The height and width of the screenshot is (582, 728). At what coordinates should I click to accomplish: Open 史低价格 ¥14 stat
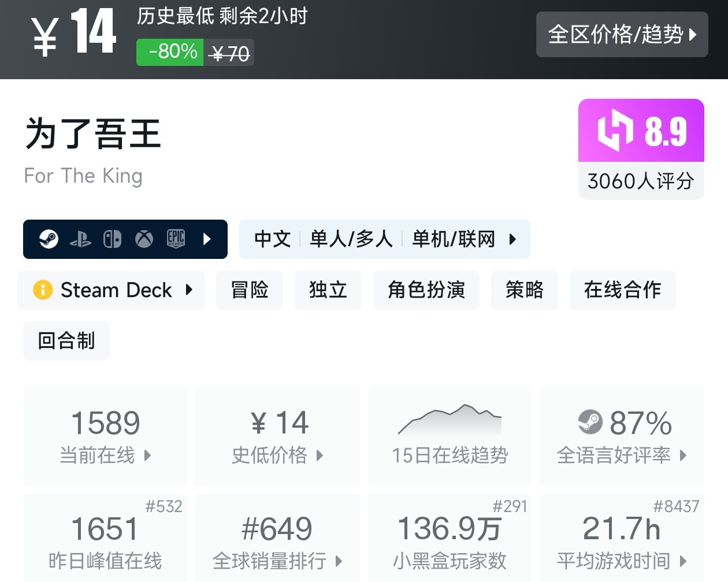(277, 437)
